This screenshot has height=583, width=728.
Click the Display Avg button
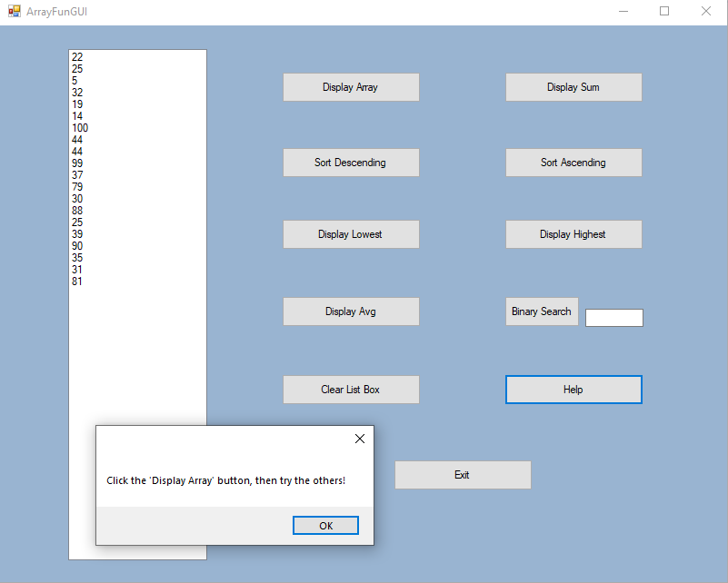pyautogui.click(x=351, y=311)
